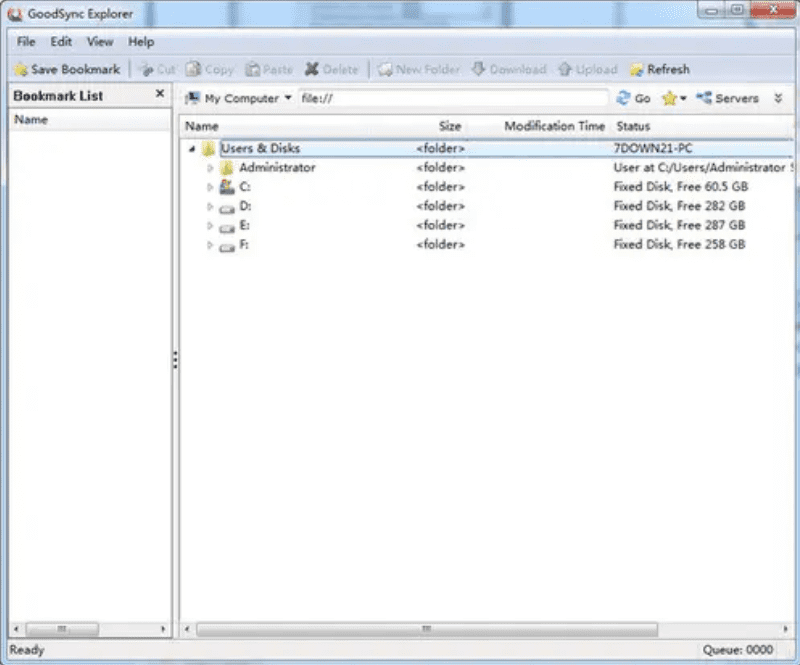The image size is (800, 665).
Task: Select the F: drive icon
Action: 227,246
